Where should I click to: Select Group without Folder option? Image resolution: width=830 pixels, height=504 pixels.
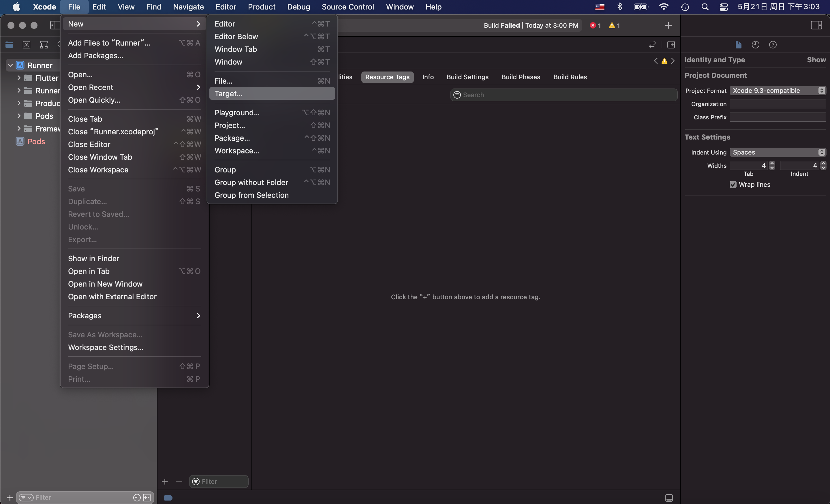[272, 182]
